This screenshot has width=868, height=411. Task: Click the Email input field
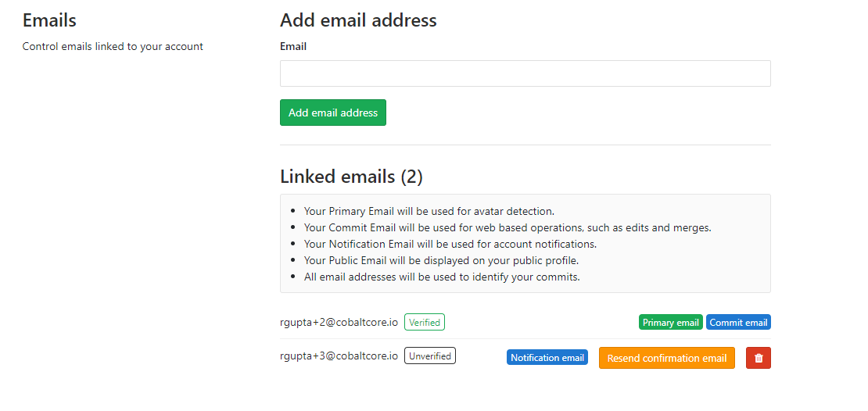(x=525, y=73)
